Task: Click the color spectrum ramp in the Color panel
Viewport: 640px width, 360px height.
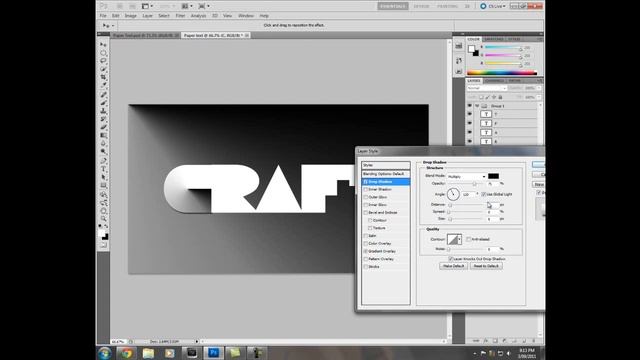Action: (502, 73)
